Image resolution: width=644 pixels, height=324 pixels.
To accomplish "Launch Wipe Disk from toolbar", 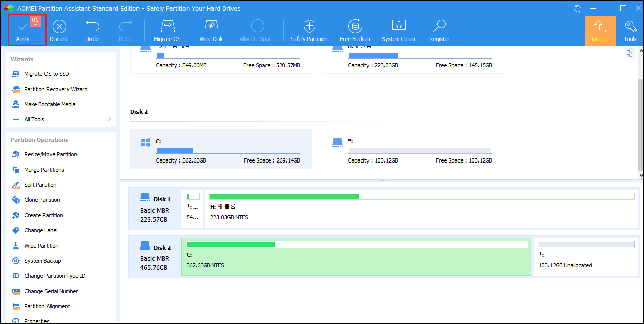I will click(x=212, y=31).
